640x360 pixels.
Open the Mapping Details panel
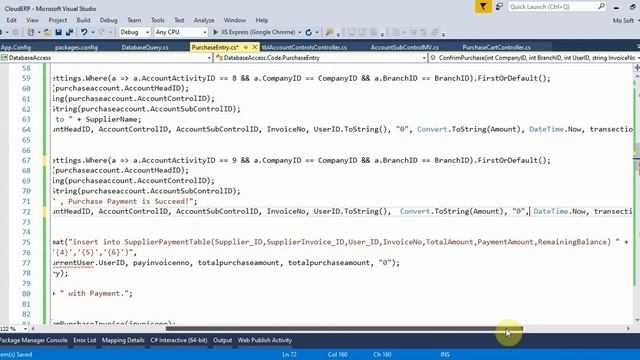pyautogui.click(x=123, y=340)
